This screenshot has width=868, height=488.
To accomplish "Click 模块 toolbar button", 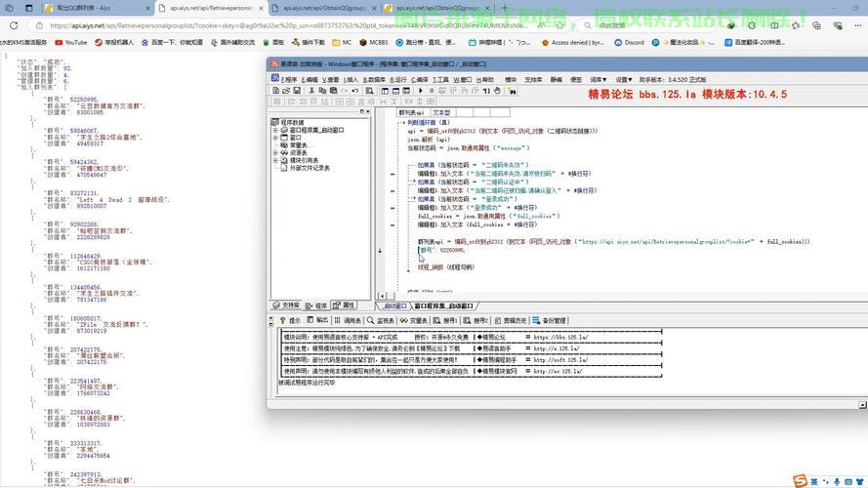I will click(x=511, y=80).
